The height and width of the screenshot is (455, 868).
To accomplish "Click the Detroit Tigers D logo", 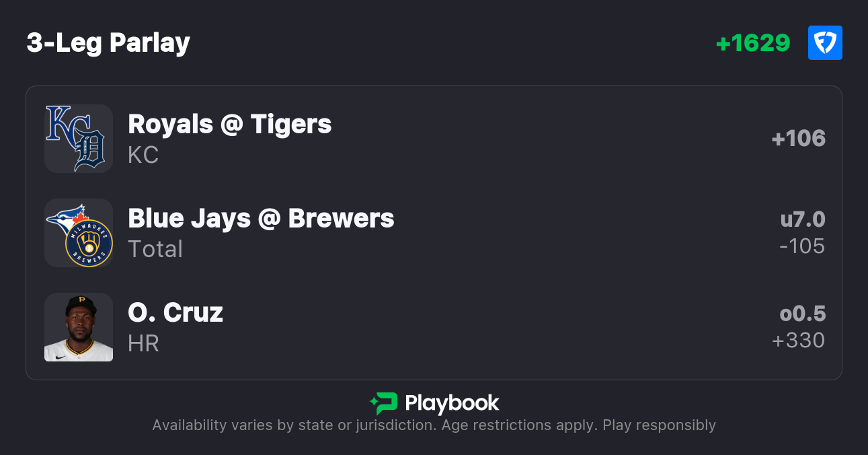I will tap(90, 150).
